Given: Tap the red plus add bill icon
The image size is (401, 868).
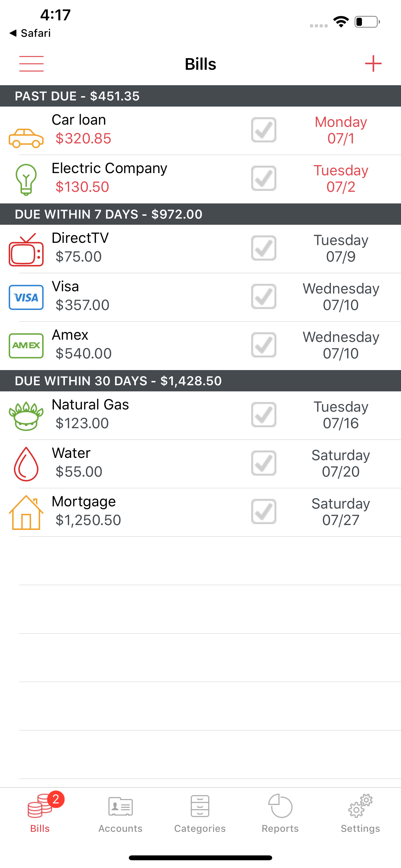Looking at the screenshot, I should (373, 64).
